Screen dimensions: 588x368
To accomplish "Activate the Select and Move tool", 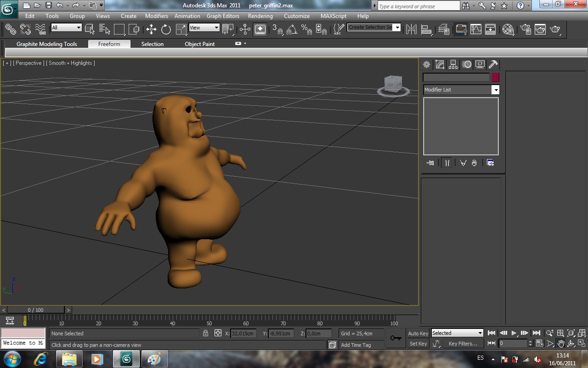I will coord(151,29).
